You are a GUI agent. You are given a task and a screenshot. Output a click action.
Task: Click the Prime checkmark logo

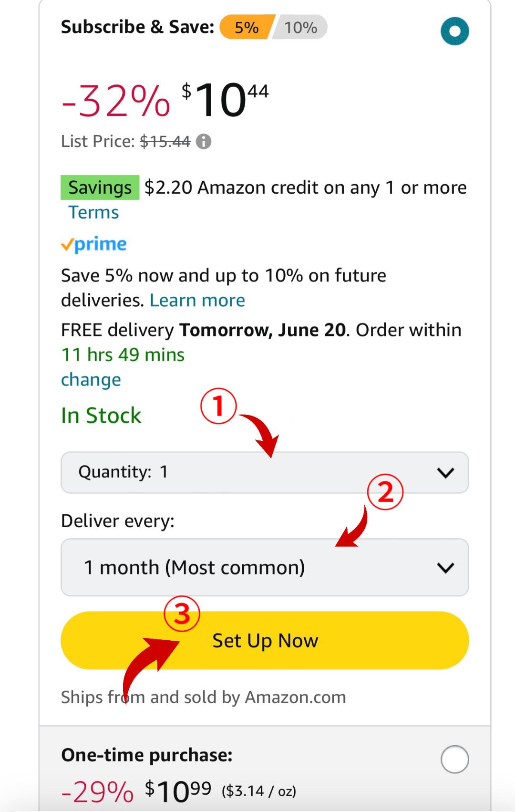[x=93, y=244]
